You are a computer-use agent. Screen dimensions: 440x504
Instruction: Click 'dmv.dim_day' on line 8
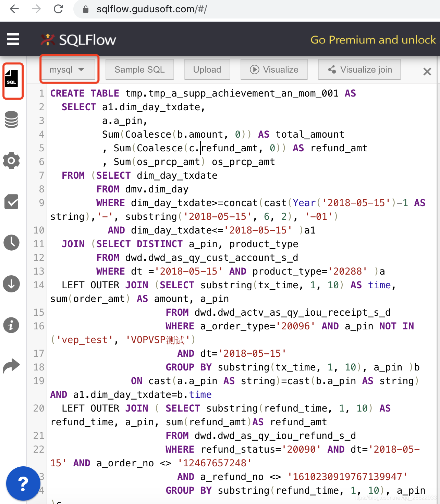pyautogui.click(x=157, y=189)
